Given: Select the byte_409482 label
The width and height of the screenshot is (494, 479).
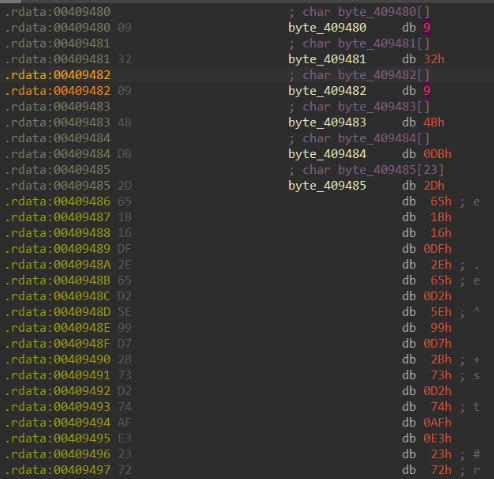Looking at the screenshot, I should pyautogui.click(x=327, y=91).
